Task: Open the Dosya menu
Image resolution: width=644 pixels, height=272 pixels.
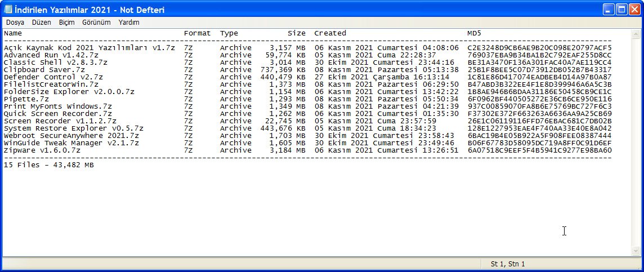Action: tap(15, 23)
